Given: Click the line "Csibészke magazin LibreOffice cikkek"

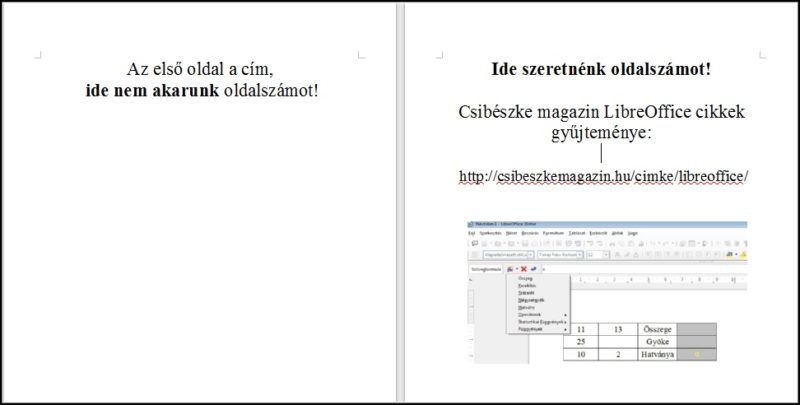Looking at the screenshot, I should [x=602, y=112].
